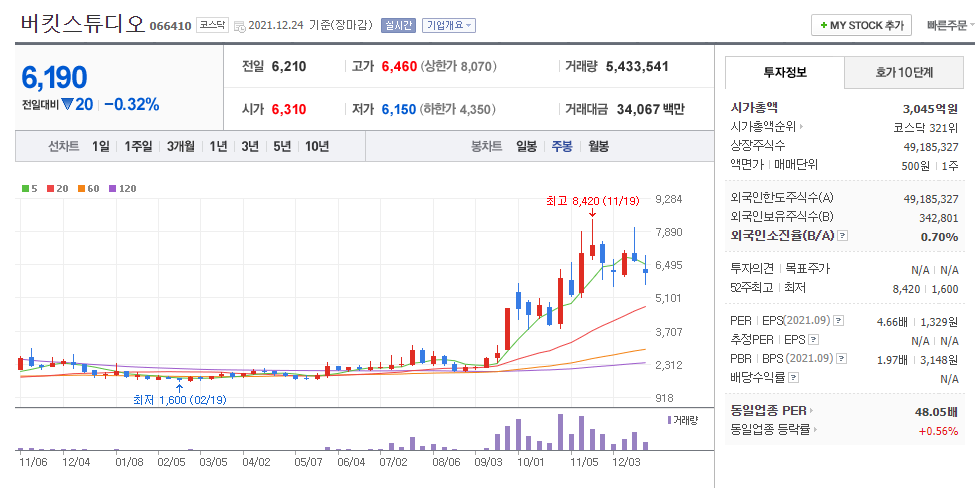Image resolution: width=980 pixels, height=488 pixels.
Task: Click the 외국인소진율 value 0.70%
Action: point(939,236)
